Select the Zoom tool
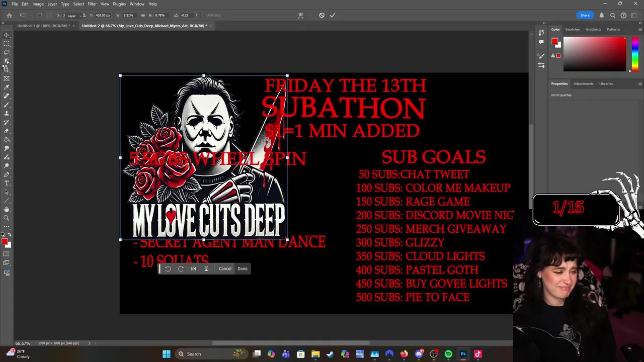644x362 pixels. [7, 218]
